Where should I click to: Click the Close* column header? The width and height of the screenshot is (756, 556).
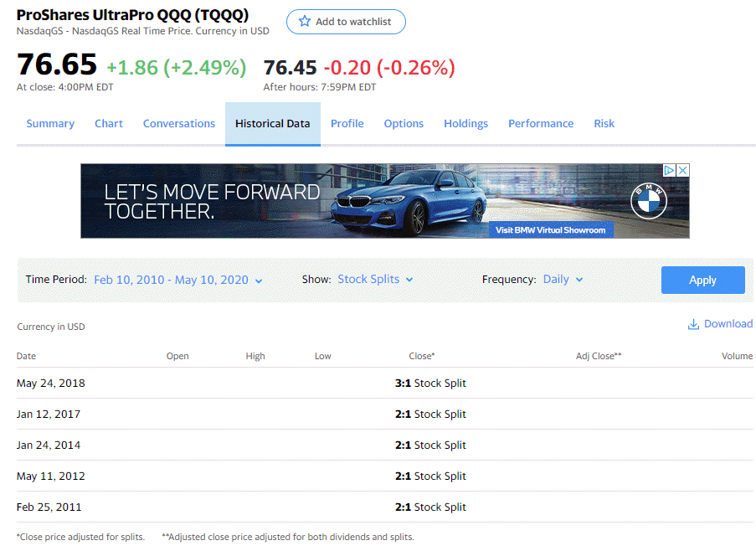pyautogui.click(x=421, y=356)
